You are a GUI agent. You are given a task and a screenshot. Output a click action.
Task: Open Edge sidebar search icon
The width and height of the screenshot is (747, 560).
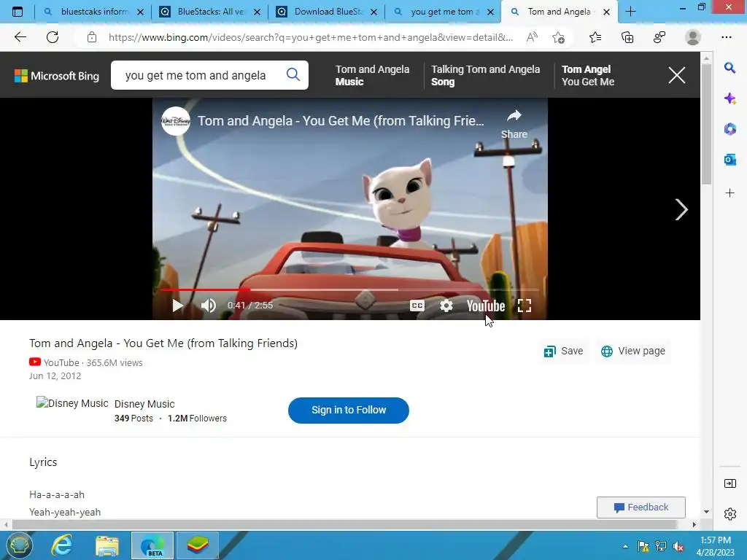[x=729, y=68]
